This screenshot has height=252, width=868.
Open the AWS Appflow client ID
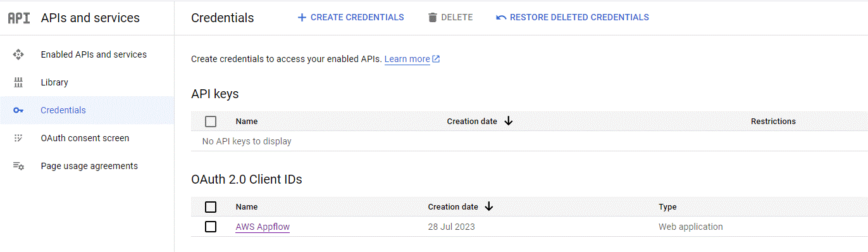263,227
